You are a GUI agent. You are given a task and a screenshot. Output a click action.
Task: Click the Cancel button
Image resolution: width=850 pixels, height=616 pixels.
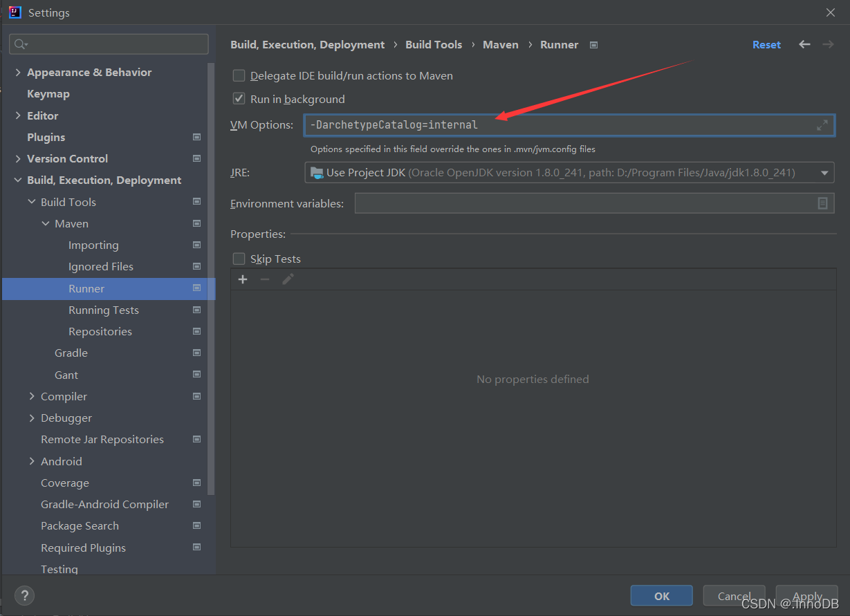tap(734, 596)
